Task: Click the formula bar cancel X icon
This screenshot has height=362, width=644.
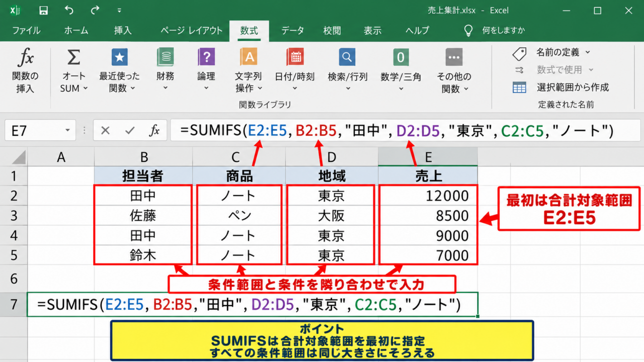Action: click(105, 131)
